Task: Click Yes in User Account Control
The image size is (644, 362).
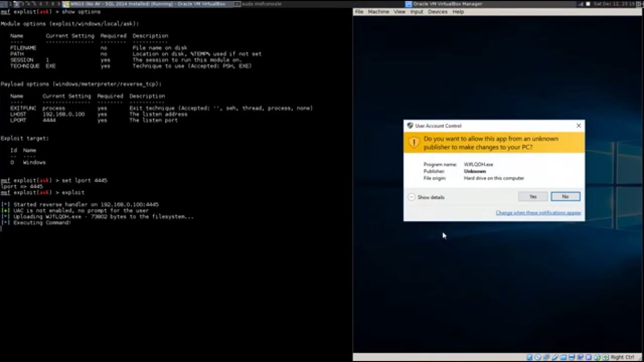Action: pyautogui.click(x=533, y=197)
